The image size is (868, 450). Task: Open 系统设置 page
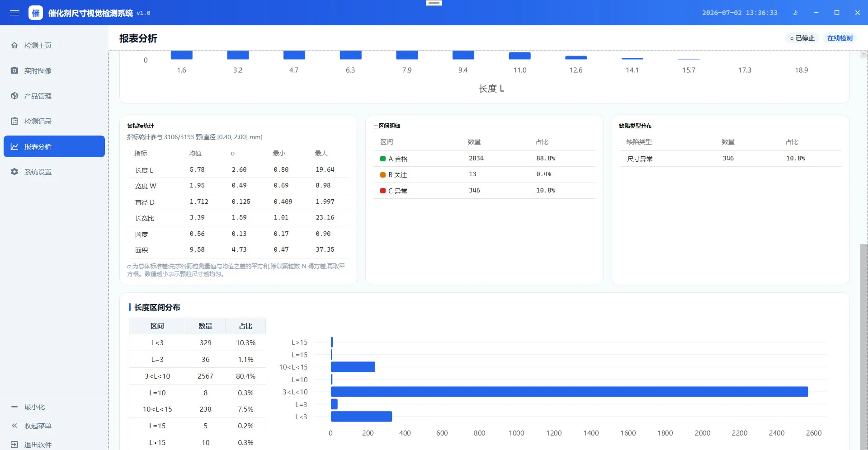coord(54,172)
